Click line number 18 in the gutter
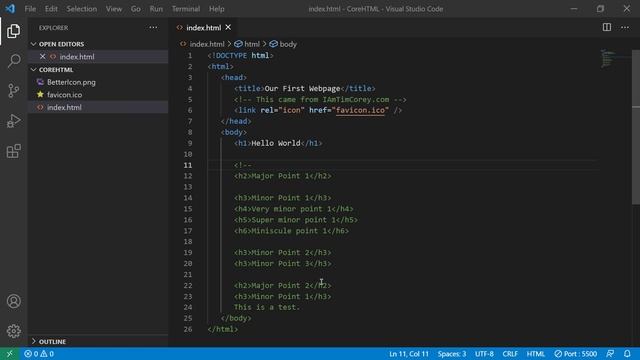The height and width of the screenshot is (360, 640). (188, 242)
